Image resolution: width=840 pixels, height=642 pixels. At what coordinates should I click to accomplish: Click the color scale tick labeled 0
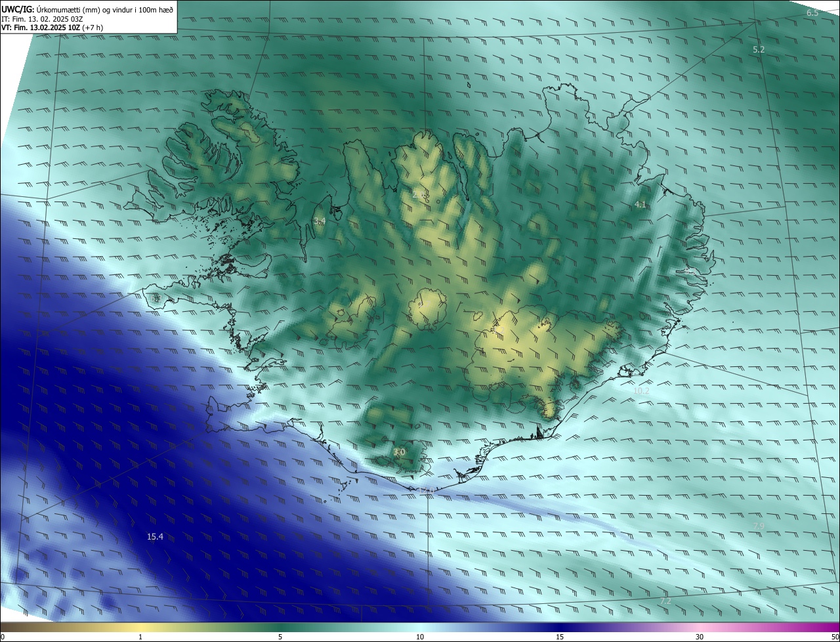(3, 637)
